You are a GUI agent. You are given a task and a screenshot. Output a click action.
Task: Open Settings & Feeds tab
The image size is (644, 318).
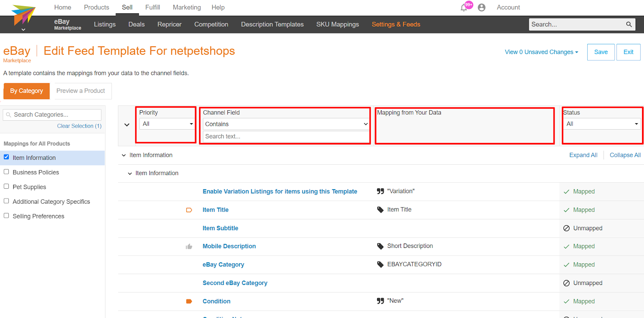point(396,25)
